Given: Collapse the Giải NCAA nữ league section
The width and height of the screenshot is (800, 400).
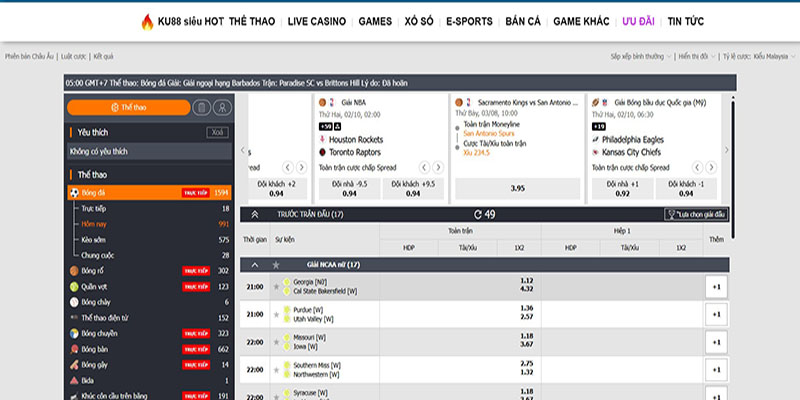Looking at the screenshot, I should tap(255, 264).
